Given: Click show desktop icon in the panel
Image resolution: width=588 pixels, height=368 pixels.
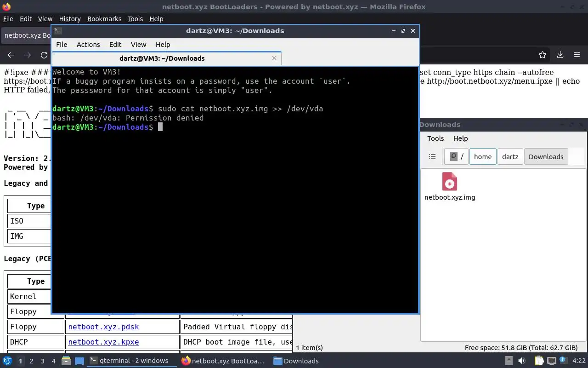Looking at the screenshot, I should pos(79,361).
